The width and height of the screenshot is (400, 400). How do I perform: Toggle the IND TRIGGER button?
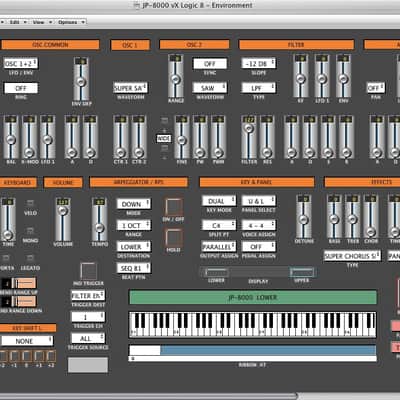[x=89, y=271]
